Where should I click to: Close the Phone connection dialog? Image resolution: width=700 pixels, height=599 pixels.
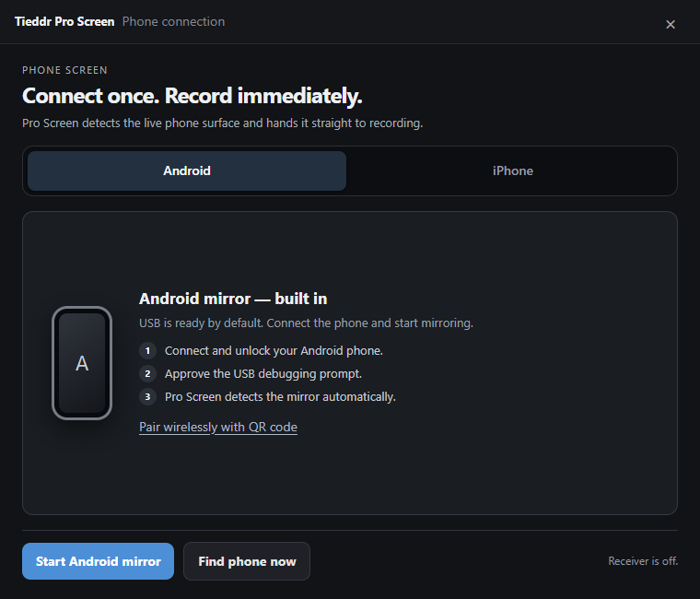point(671,25)
